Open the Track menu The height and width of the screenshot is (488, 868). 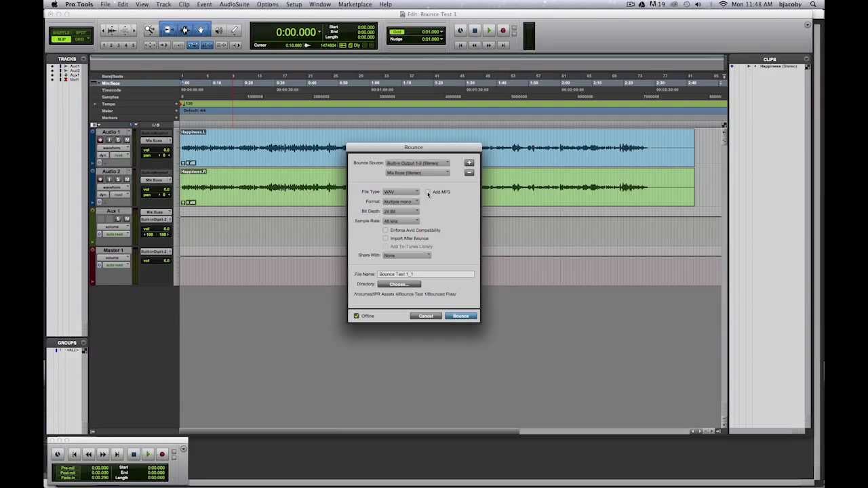[163, 4]
